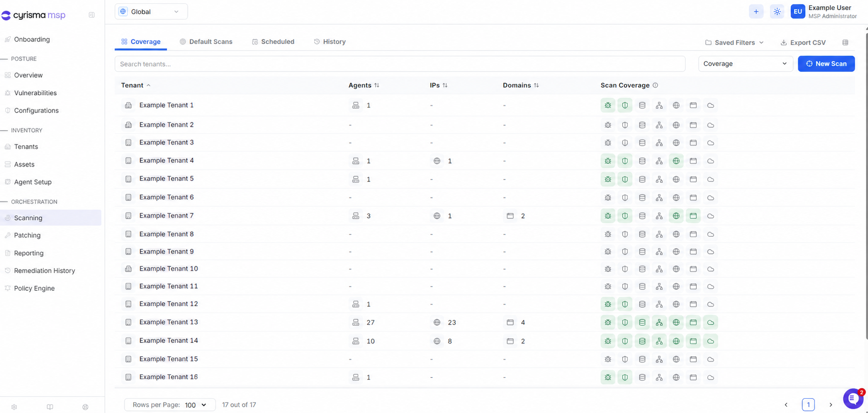
Task: Click the plus icon in the top bar
Action: pos(756,11)
